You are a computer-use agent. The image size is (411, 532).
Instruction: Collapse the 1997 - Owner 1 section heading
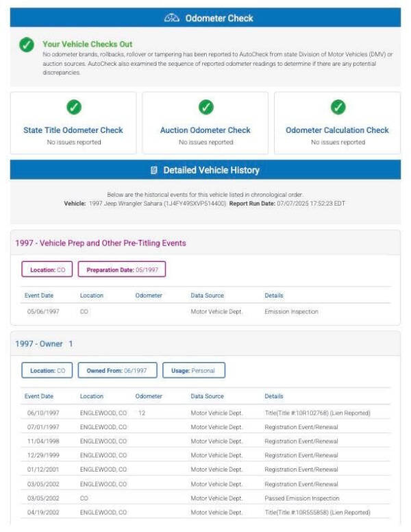click(x=44, y=343)
